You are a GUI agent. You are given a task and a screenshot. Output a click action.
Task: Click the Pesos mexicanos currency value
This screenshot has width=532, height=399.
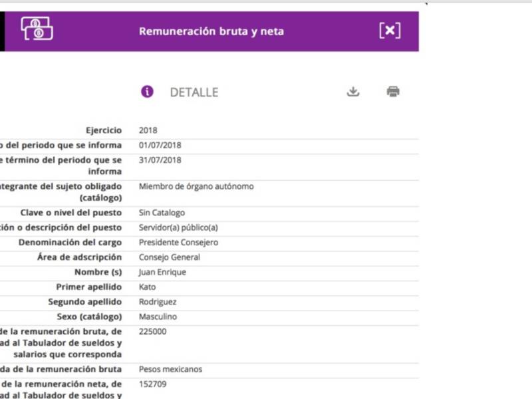(170, 369)
